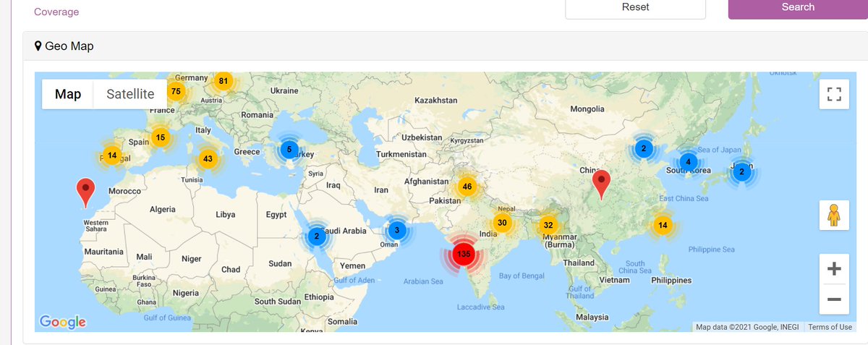Click the Search button

[x=798, y=8]
